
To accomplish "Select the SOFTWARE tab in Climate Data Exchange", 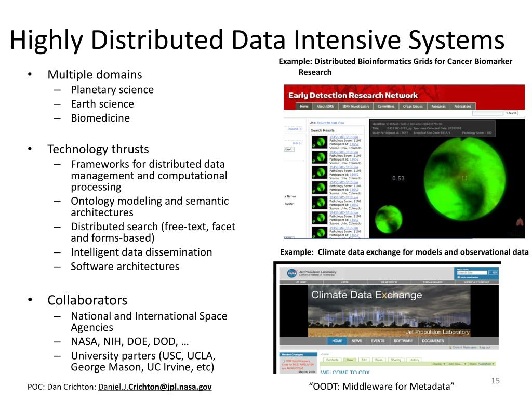I will click(403, 341).
